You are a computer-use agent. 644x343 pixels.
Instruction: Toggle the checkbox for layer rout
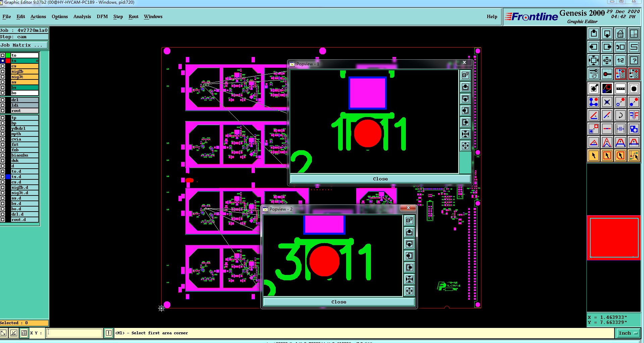(x=3, y=111)
